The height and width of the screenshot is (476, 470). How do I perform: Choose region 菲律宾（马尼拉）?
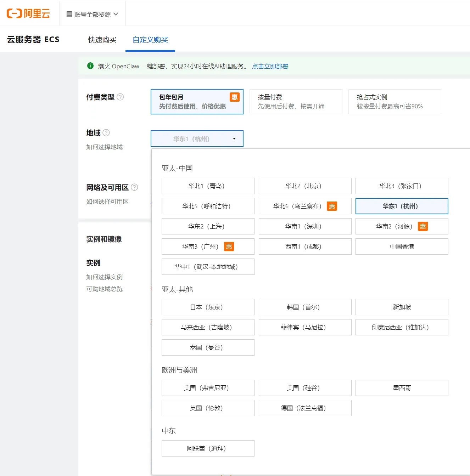[305, 327]
